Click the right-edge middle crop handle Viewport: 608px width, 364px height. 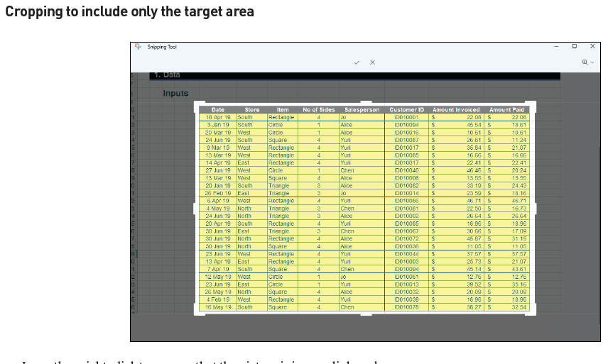535,209
